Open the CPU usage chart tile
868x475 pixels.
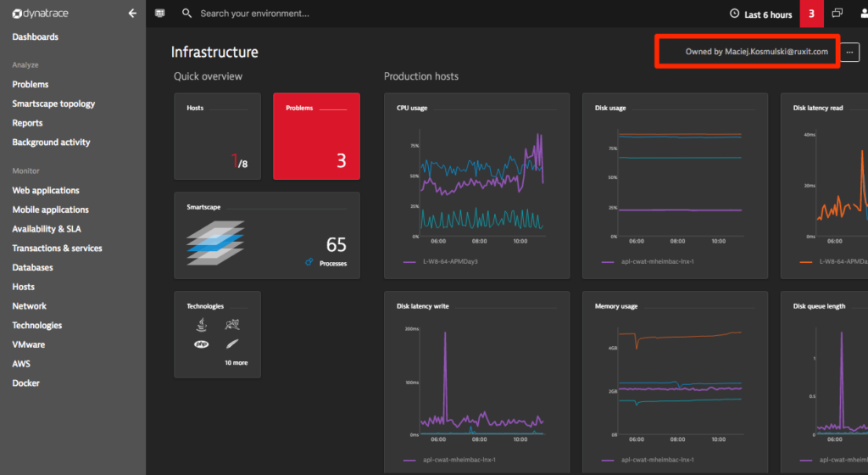coord(476,186)
